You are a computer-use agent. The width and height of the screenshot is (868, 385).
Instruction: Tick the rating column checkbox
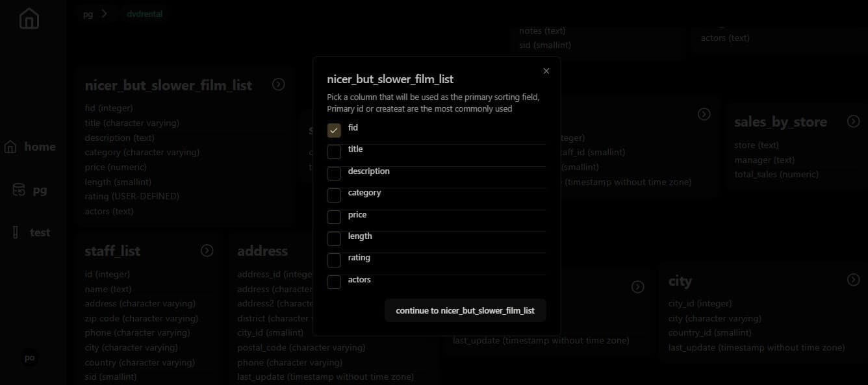[x=334, y=260]
